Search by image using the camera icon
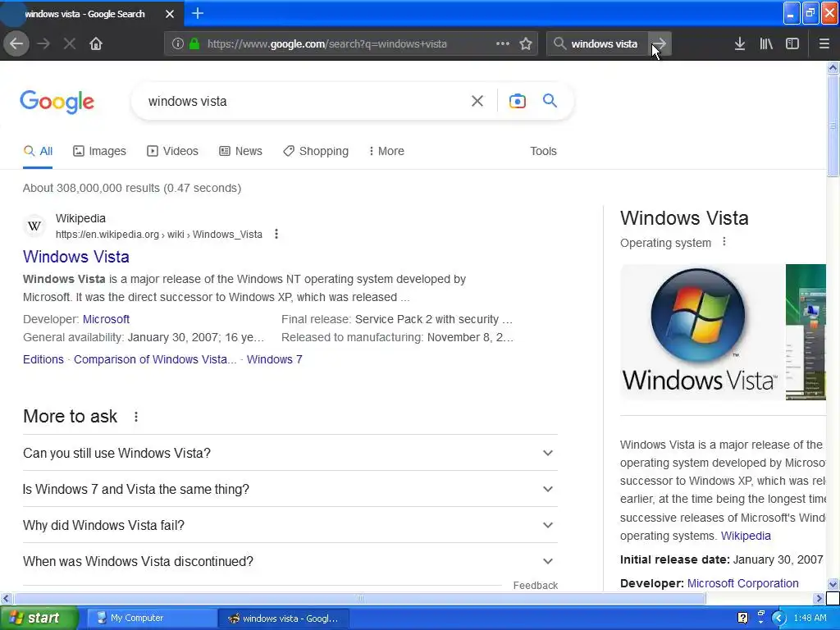 point(518,101)
